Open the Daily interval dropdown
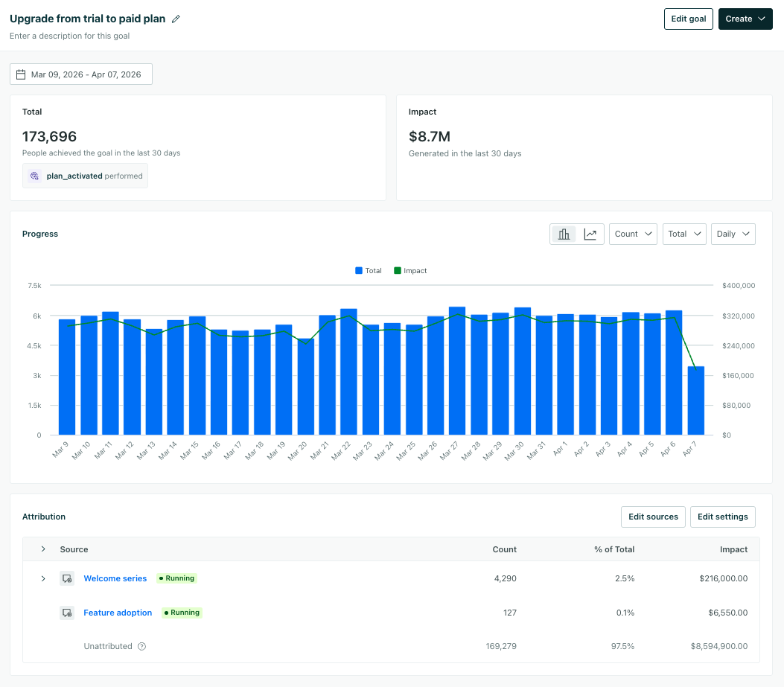 point(733,234)
